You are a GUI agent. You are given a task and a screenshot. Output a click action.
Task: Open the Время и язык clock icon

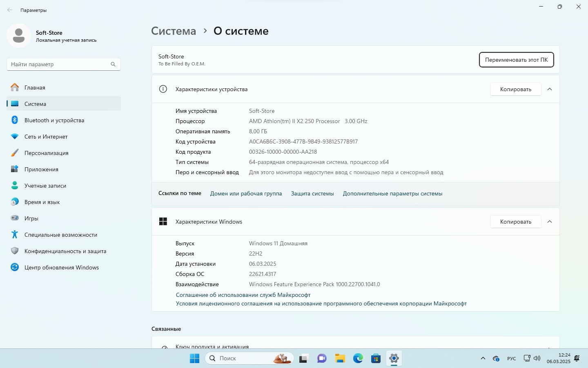(15, 202)
